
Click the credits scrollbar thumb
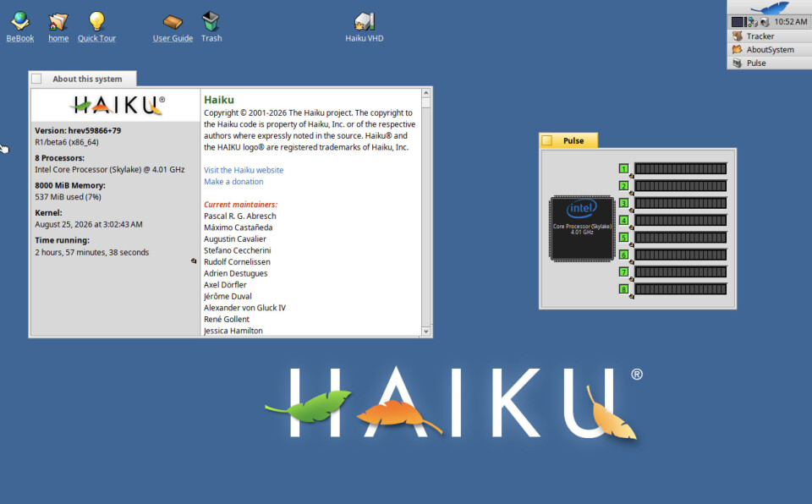click(x=426, y=102)
